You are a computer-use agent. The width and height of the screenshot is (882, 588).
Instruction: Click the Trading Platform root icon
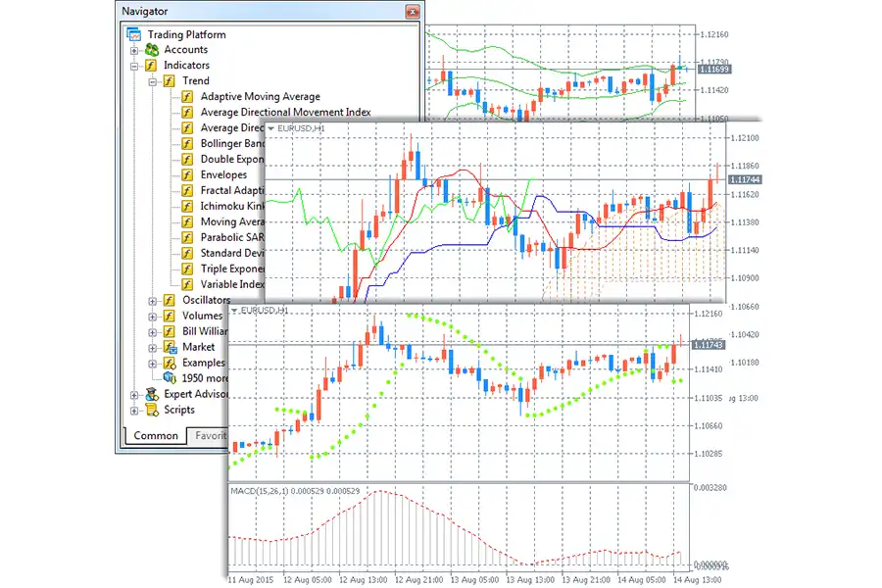click(134, 34)
